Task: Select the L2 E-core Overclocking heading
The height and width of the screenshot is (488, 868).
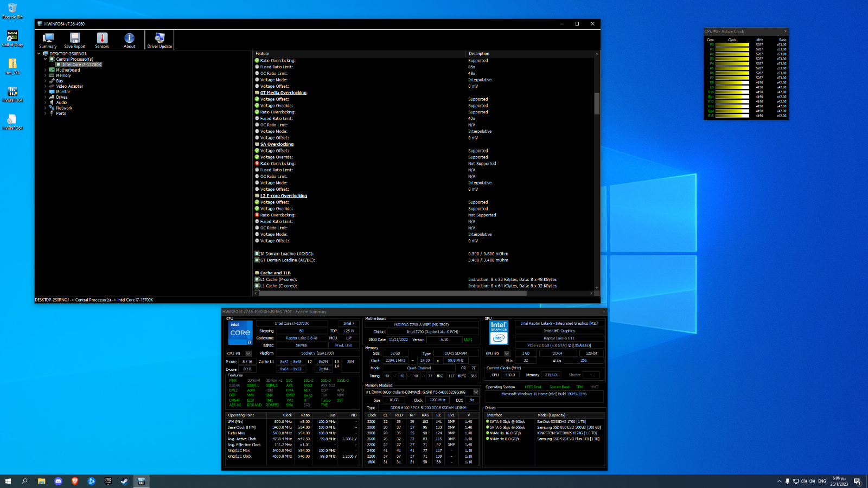Action: tap(284, 196)
